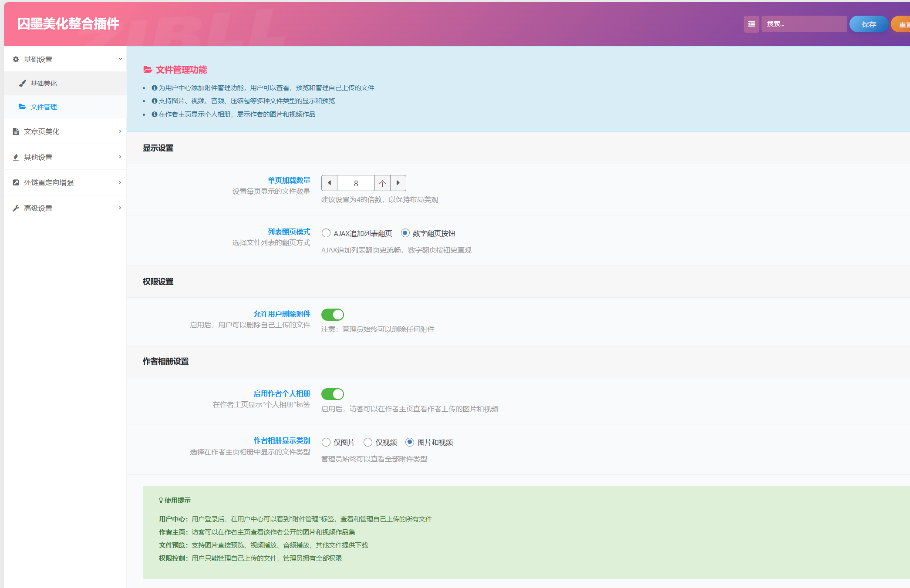The width and height of the screenshot is (910, 588).
Task: Click into the 搜索 input field
Action: (x=803, y=24)
